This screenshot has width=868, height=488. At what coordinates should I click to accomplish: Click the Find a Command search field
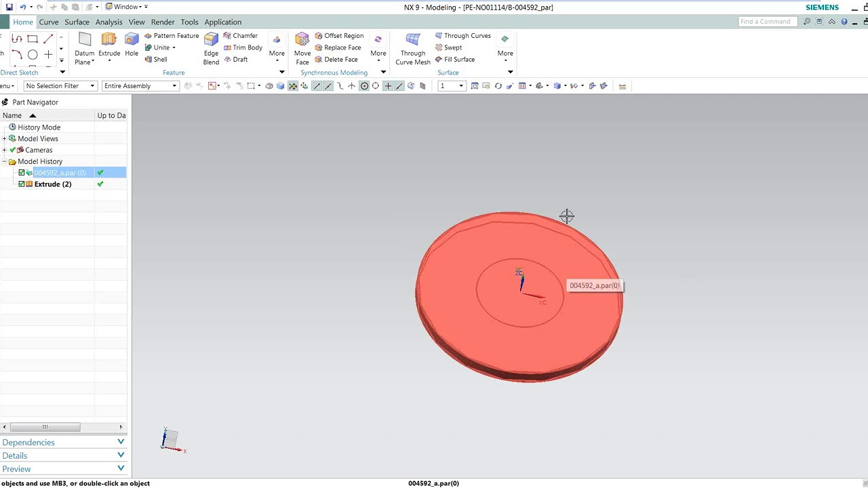point(768,22)
